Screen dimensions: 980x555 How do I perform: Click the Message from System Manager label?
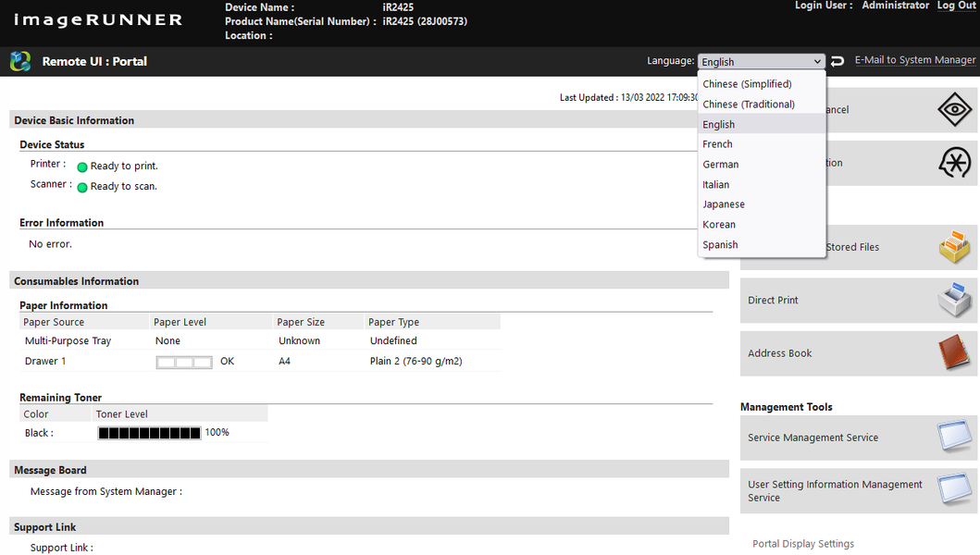click(x=106, y=491)
